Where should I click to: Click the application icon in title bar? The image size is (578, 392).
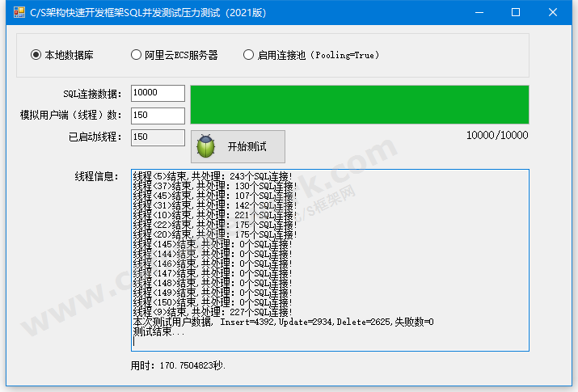click(x=19, y=12)
